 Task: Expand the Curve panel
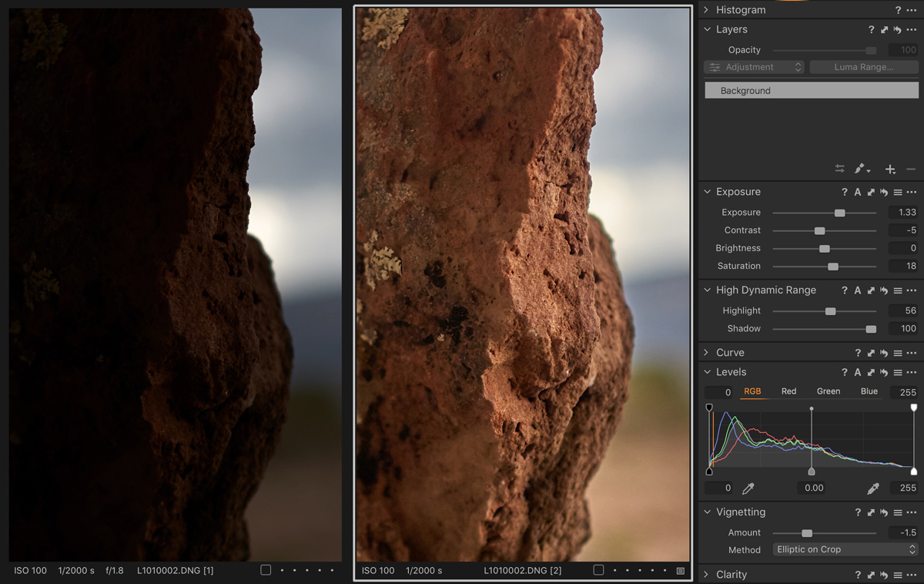707,353
